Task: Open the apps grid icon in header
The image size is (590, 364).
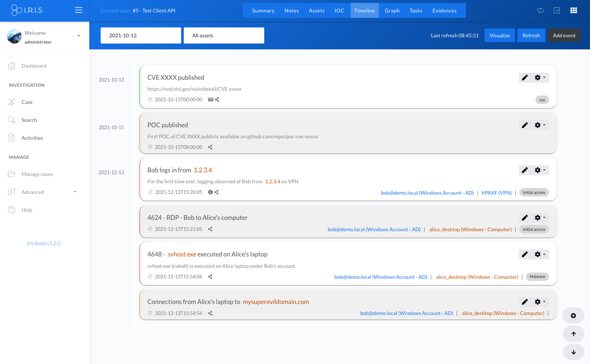Action: click(574, 10)
